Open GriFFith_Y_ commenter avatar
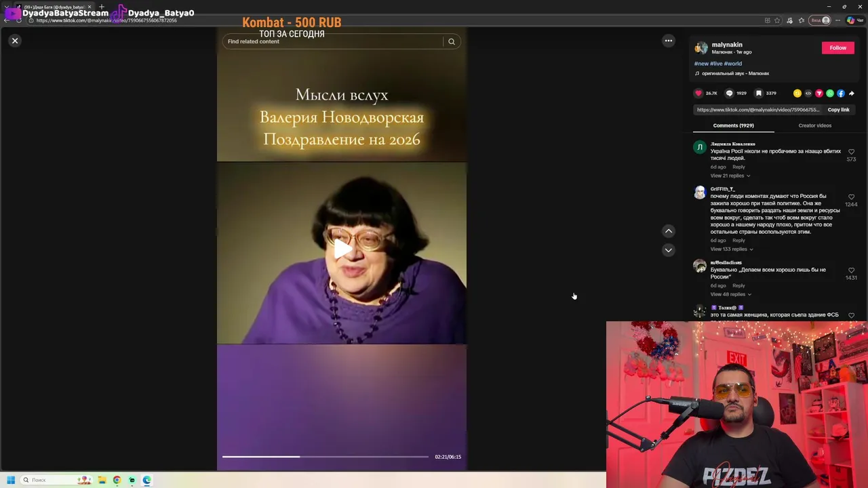The height and width of the screenshot is (488, 868). click(x=700, y=192)
